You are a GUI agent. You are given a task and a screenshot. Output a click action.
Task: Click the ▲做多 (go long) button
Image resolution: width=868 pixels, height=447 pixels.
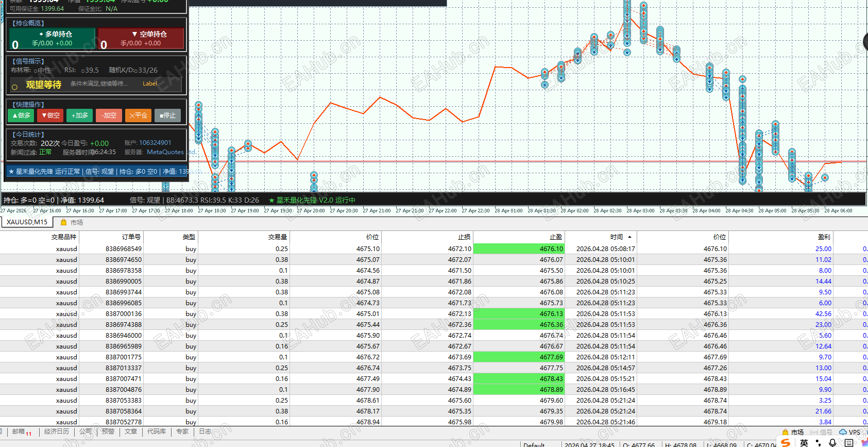point(21,115)
